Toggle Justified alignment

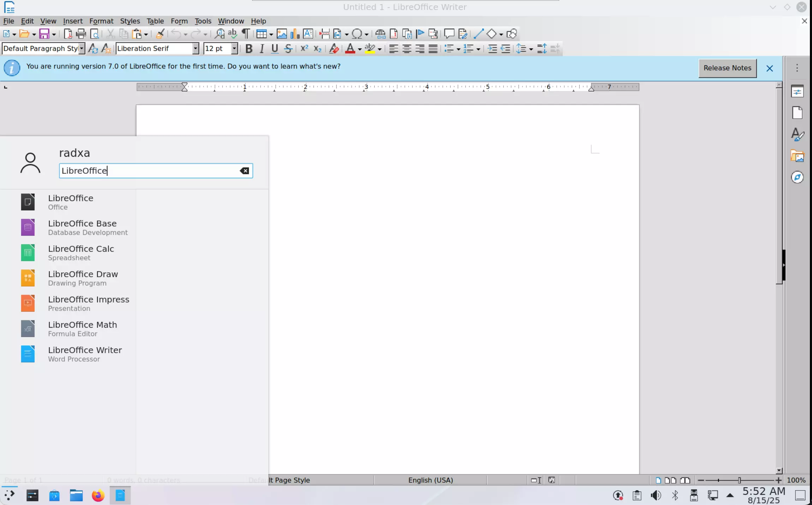(433, 49)
